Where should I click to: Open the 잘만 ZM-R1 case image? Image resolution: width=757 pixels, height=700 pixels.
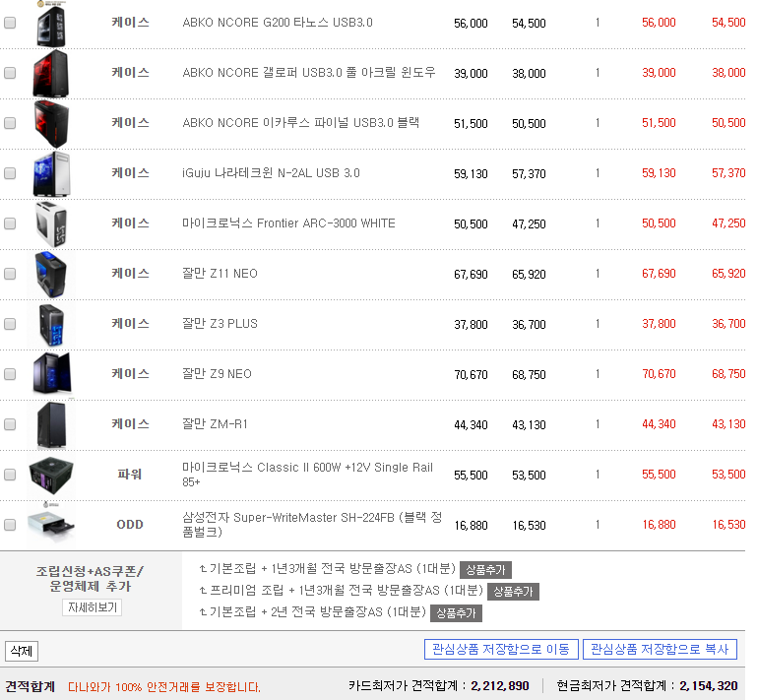click(x=51, y=425)
